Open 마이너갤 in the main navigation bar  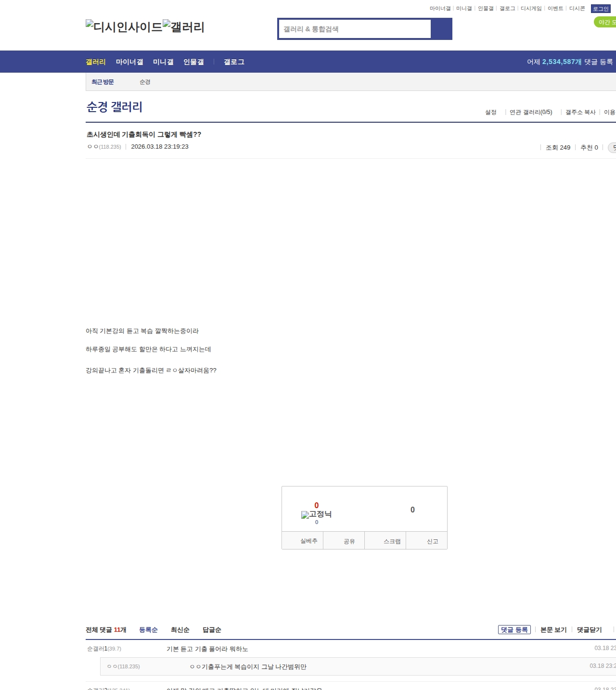pyautogui.click(x=129, y=62)
